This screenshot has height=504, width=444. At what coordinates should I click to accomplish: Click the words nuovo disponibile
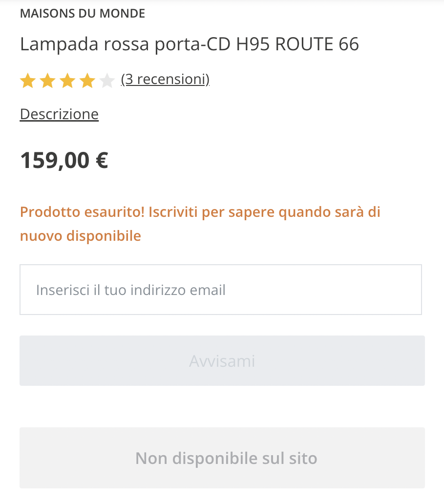(81, 236)
